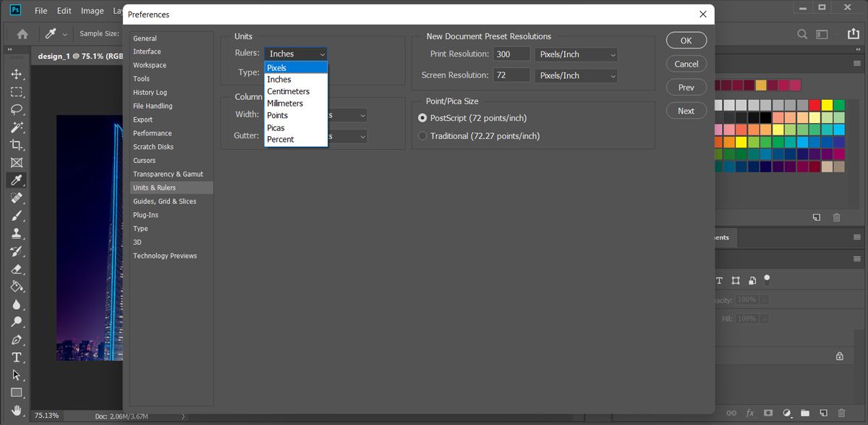Open the Print Resolution units dropdown
This screenshot has height=425, width=868.
(576, 54)
